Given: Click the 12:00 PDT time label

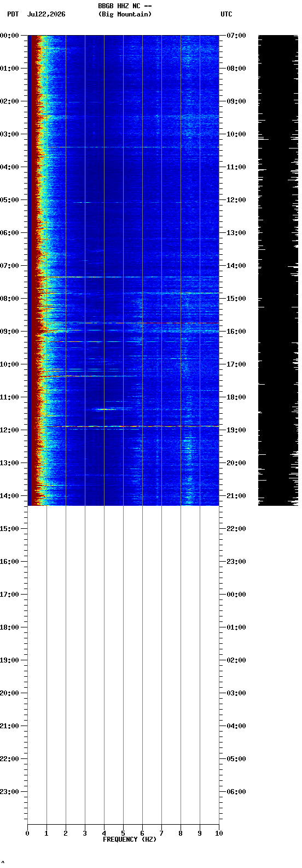Looking at the screenshot, I should [10, 430].
